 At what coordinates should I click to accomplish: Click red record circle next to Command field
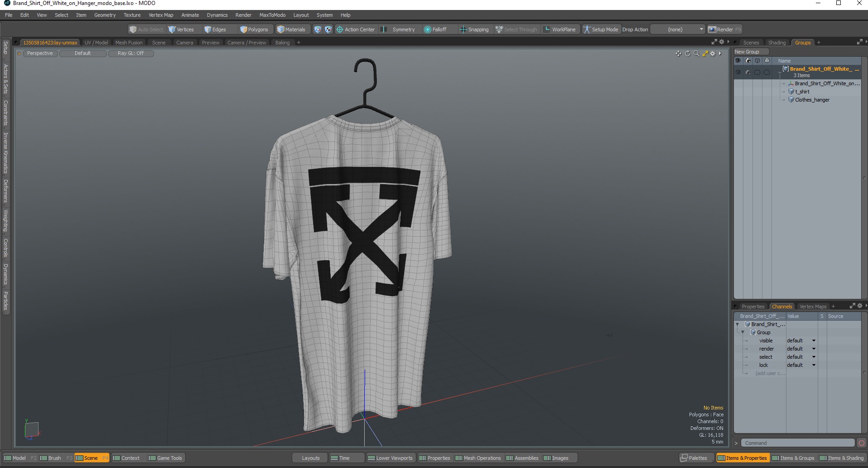pos(862,443)
